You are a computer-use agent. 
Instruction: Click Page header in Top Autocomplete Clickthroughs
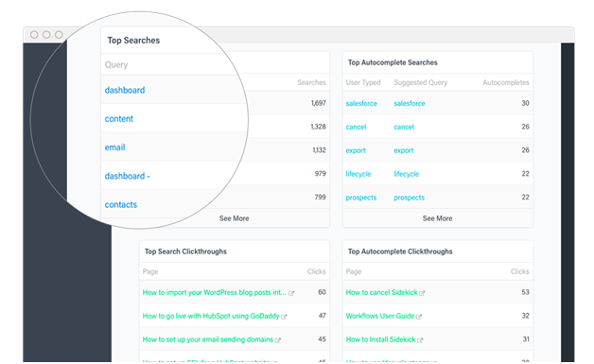[x=354, y=271]
